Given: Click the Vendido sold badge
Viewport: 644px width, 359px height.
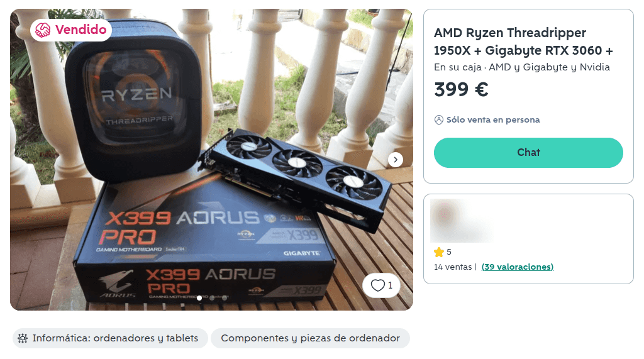Looking at the screenshot, I should point(71,30).
